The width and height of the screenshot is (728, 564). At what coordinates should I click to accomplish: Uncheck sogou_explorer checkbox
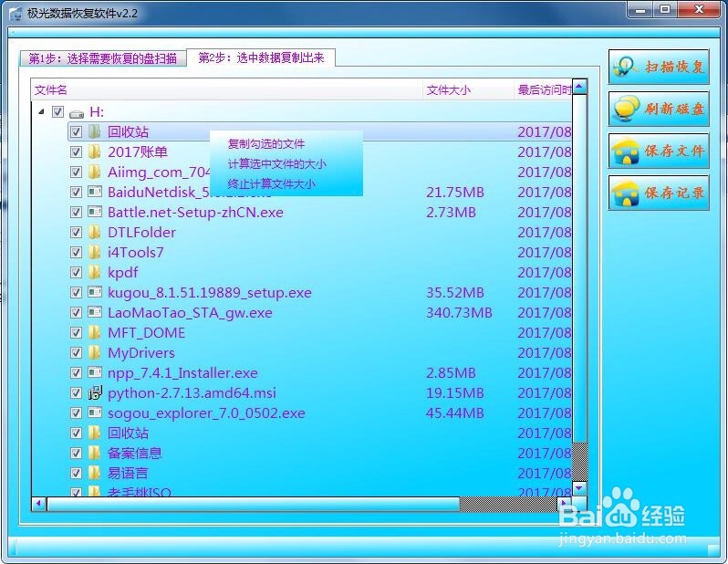tap(76, 413)
